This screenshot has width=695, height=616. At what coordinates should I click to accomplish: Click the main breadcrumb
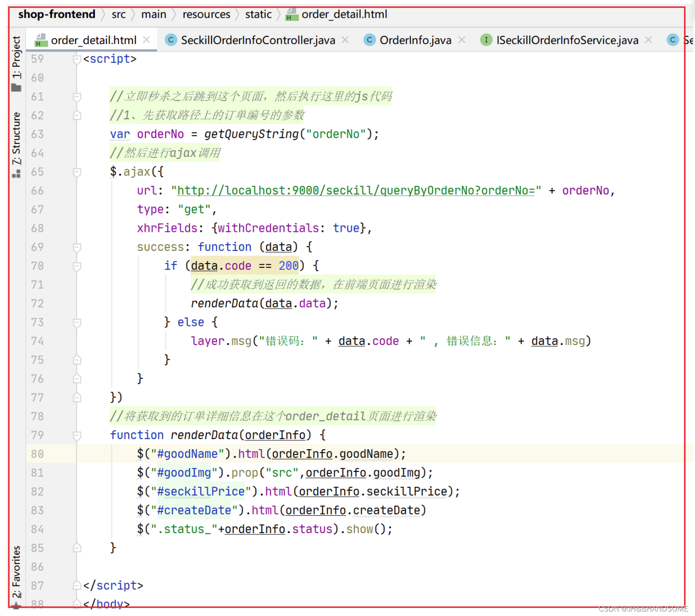[x=153, y=14]
